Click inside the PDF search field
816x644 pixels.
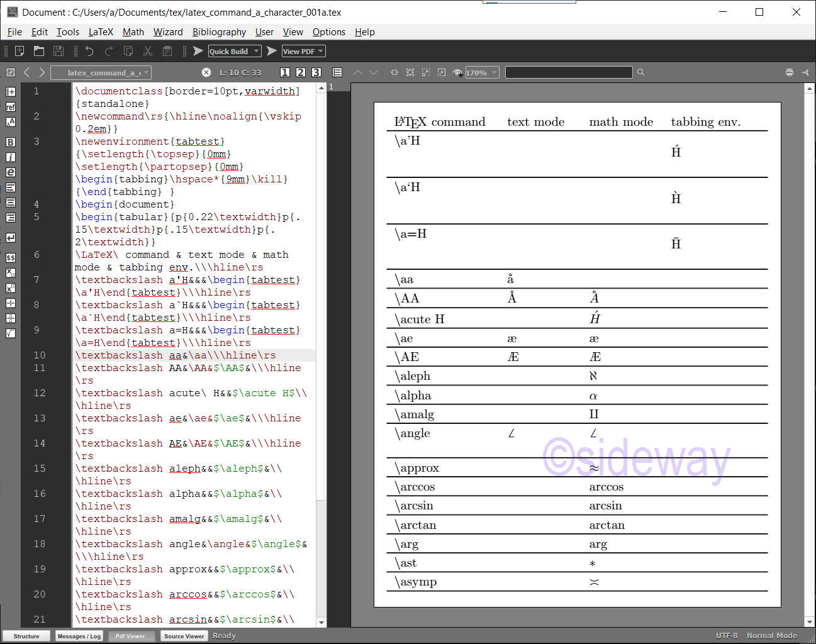click(568, 72)
